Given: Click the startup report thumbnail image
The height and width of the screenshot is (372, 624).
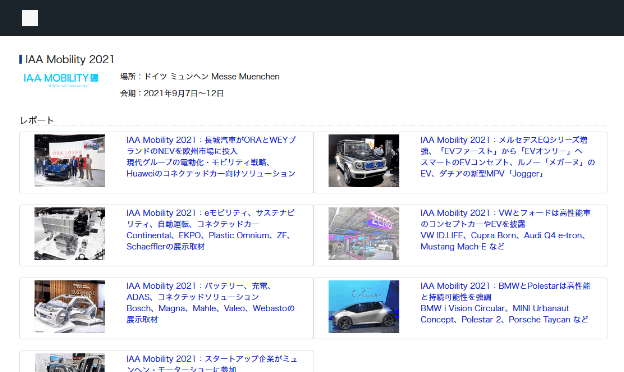Looking at the screenshot, I should pyautogui.click(x=70, y=362).
